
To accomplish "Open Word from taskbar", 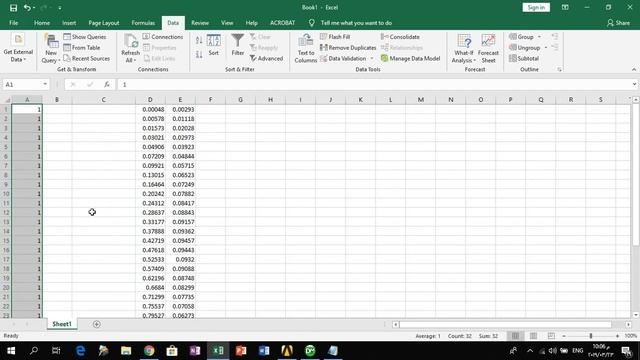I will click(x=264, y=351).
